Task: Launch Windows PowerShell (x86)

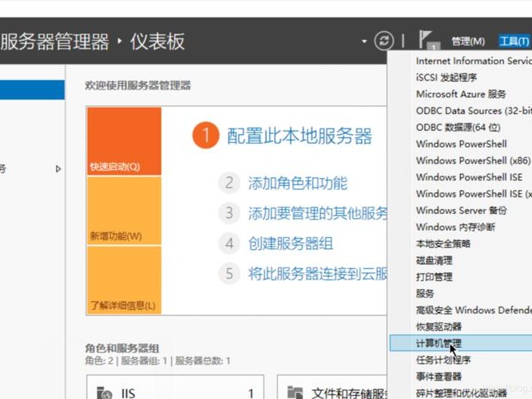Action: (474, 160)
